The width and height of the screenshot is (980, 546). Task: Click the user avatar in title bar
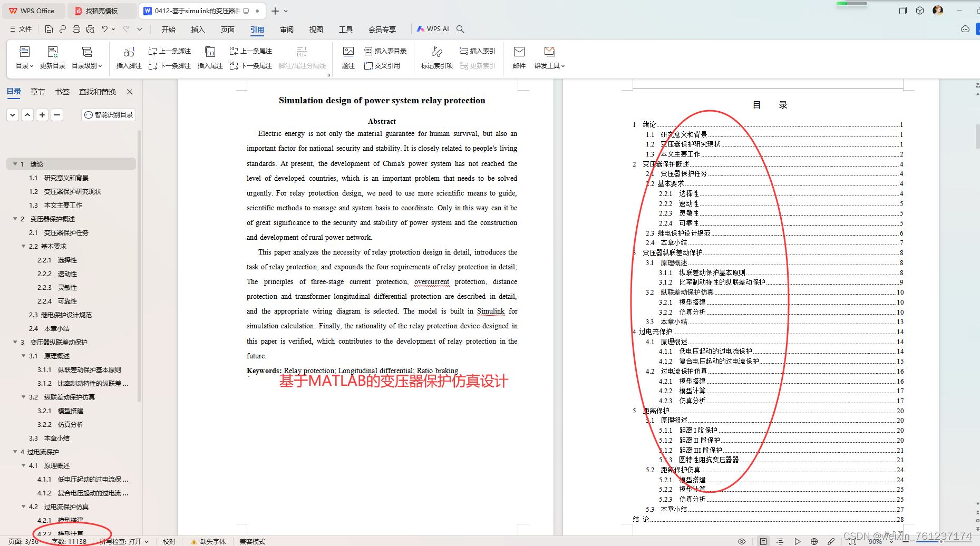(938, 11)
